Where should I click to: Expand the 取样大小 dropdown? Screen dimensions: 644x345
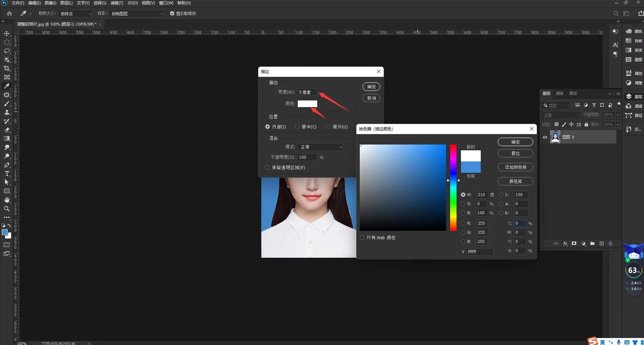76,14
